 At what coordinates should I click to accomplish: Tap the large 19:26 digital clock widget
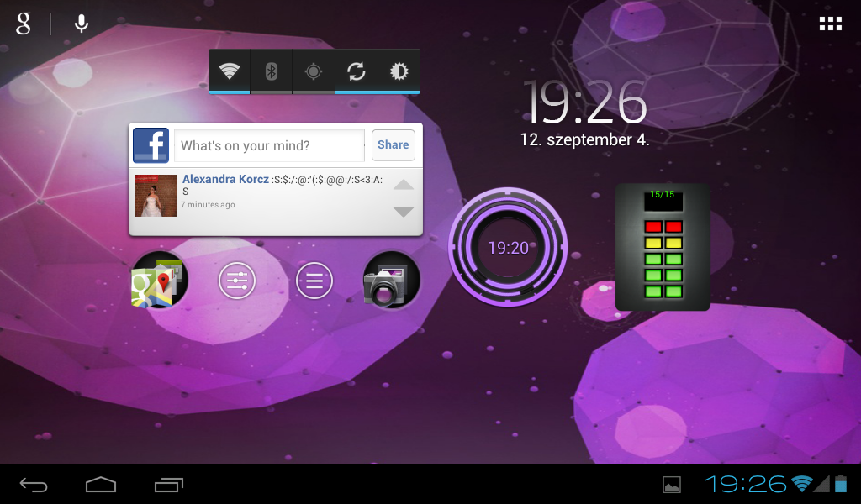(585, 102)
